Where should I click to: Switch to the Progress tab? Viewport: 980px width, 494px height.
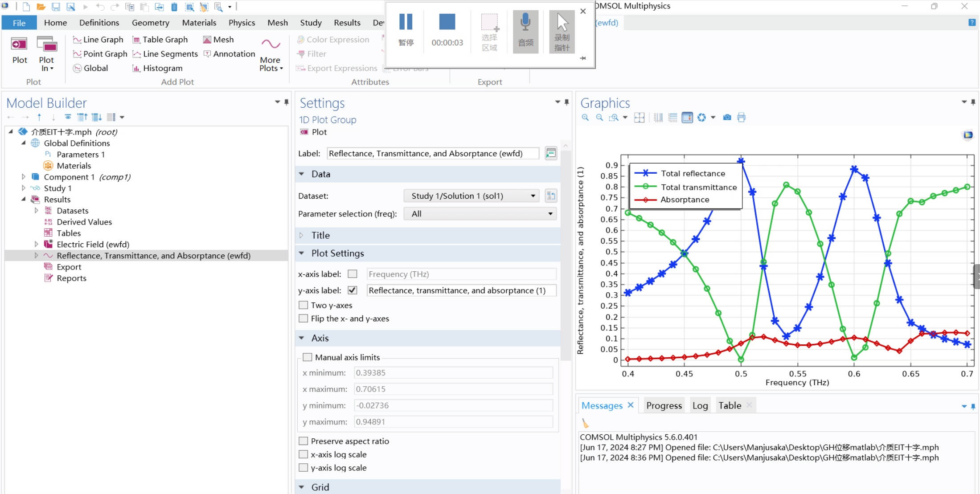[664, 405]
